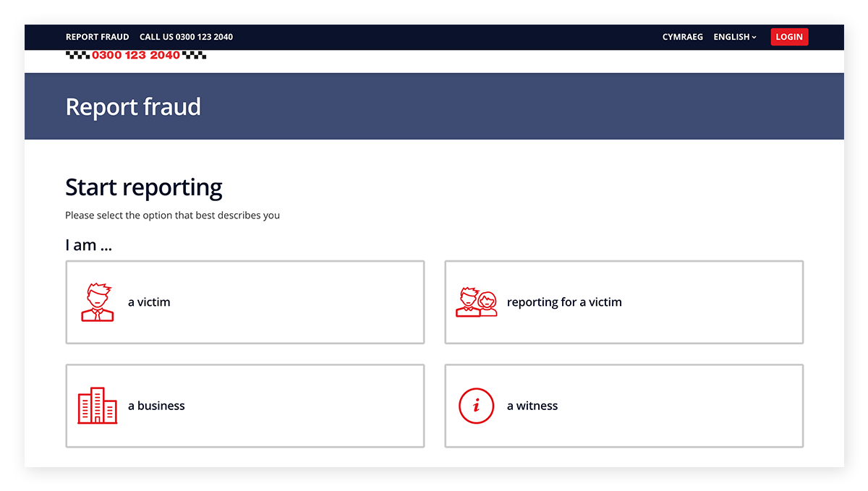This screenshot has width=868, height=491.
Task: Choose the 'a witness' option card
Action: [624, 406]
